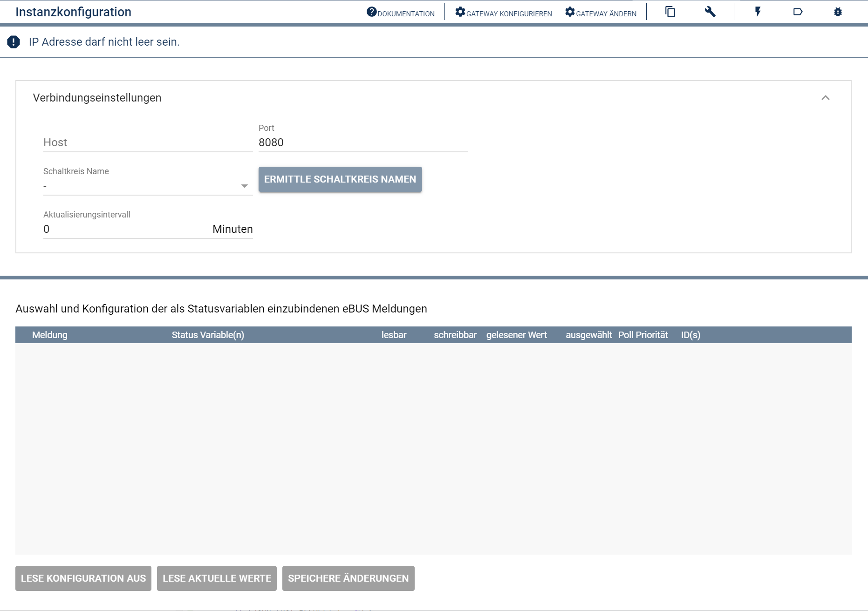Click the Instanzkonfiguration title
The width and height of the screenshot is (868, 611).
(74, 12)
